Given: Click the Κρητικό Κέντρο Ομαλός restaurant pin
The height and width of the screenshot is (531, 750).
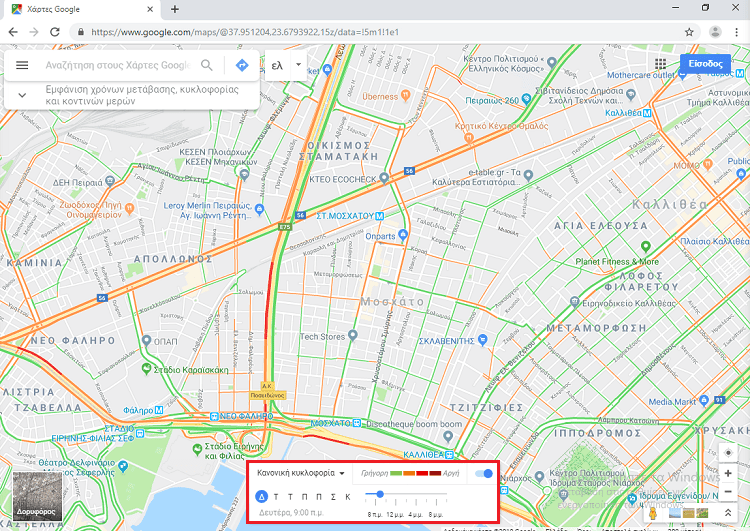Looking at the screenshot, I should 469,138.
